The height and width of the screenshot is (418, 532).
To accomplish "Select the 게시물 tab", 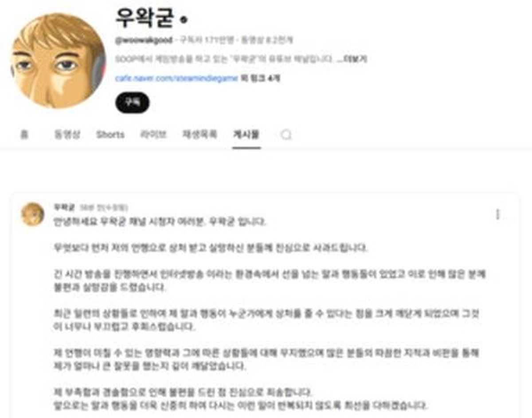I will coord(246,134).
